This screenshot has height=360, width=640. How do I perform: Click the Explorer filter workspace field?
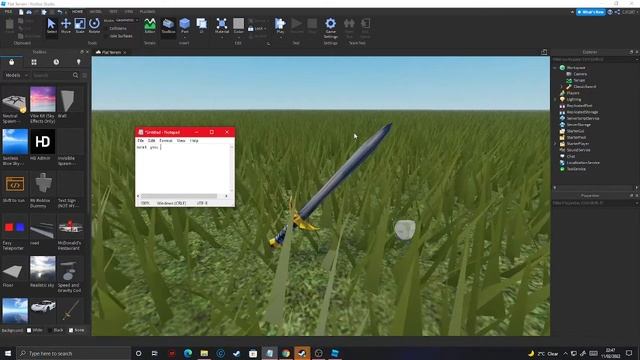[594, 60]
